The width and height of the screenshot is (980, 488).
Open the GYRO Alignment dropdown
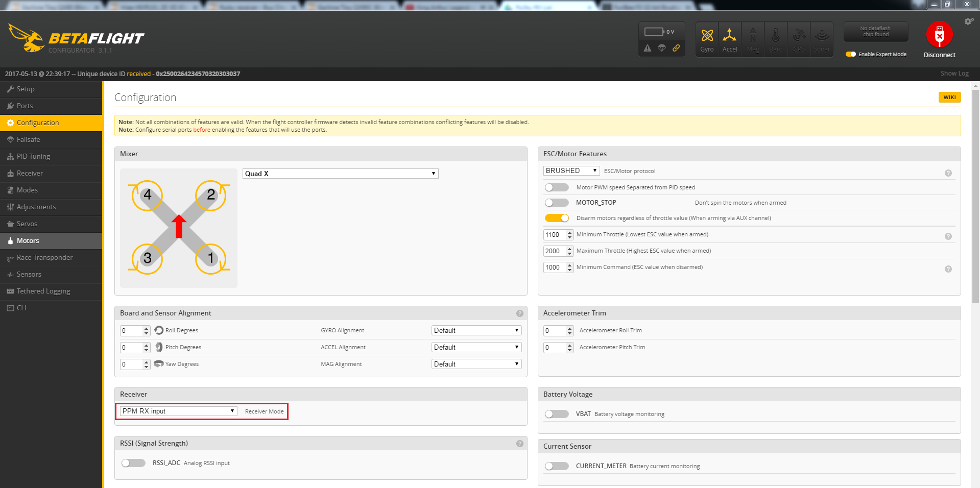[x=476, y=330]
